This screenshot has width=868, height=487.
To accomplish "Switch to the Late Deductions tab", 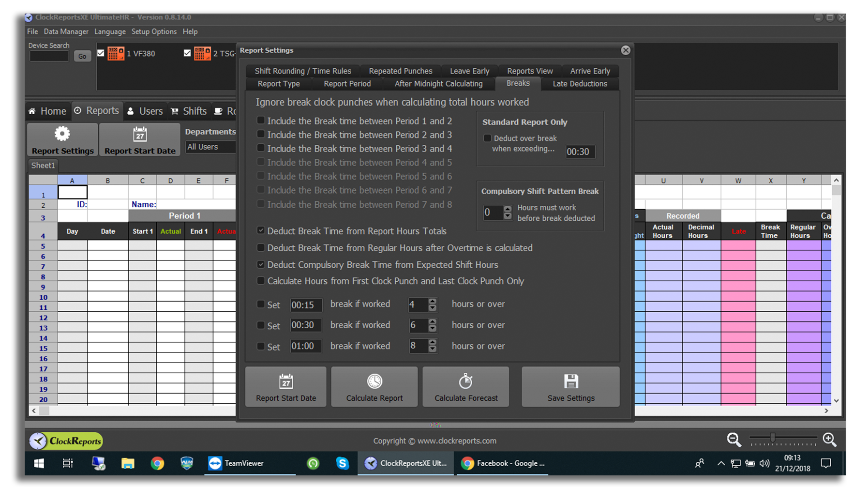I will pos(580,84).
